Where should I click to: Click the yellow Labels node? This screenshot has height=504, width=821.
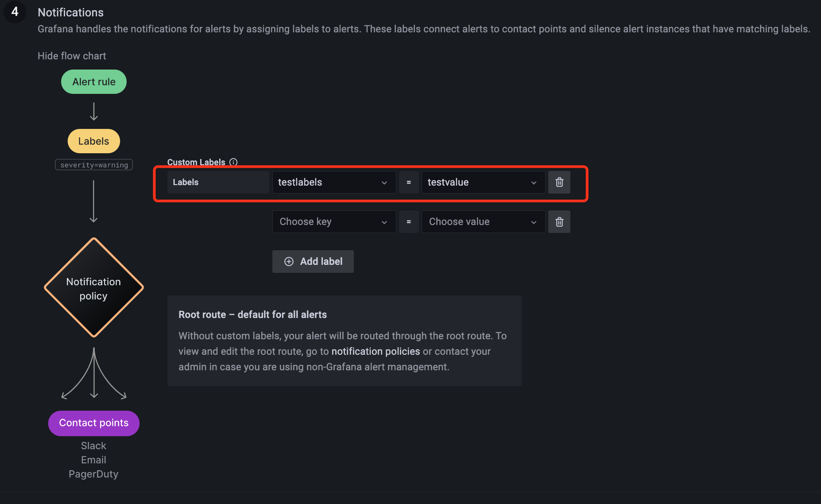pyautogui.click(x=93, y=141)
